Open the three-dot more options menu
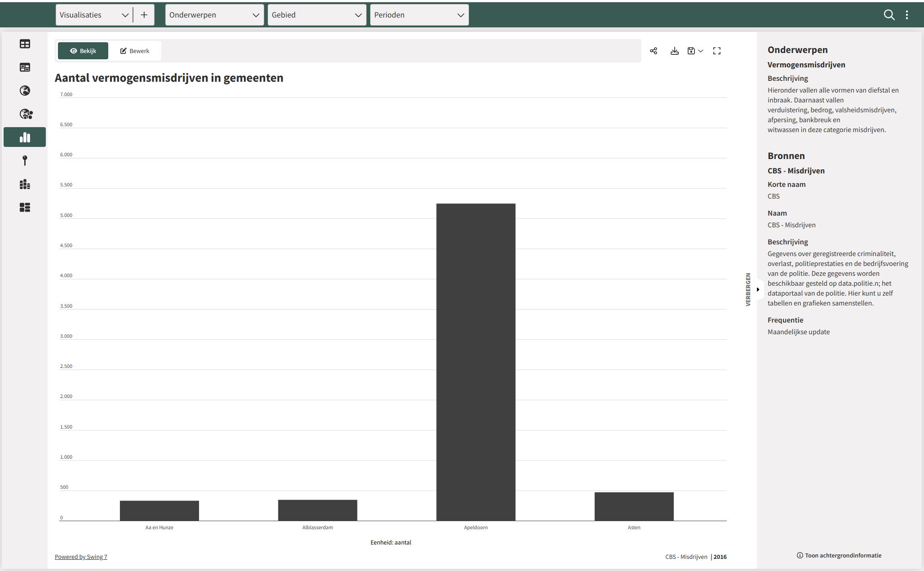This screenshot has width=924, height=571. point(907,15)
